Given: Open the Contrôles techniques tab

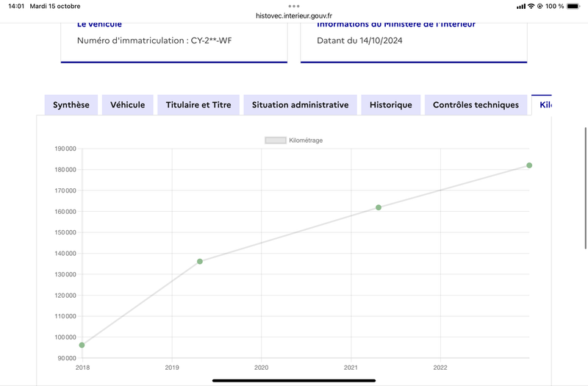Looking at the screenshot, I should (476, 104).
